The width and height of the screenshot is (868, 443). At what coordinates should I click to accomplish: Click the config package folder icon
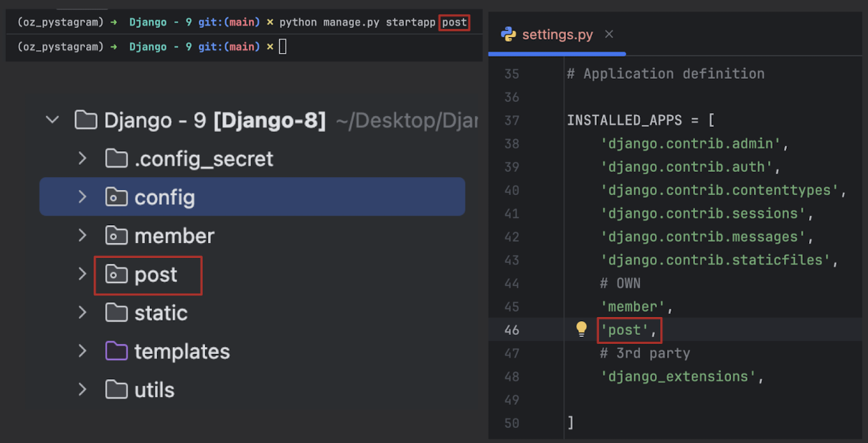116,197
